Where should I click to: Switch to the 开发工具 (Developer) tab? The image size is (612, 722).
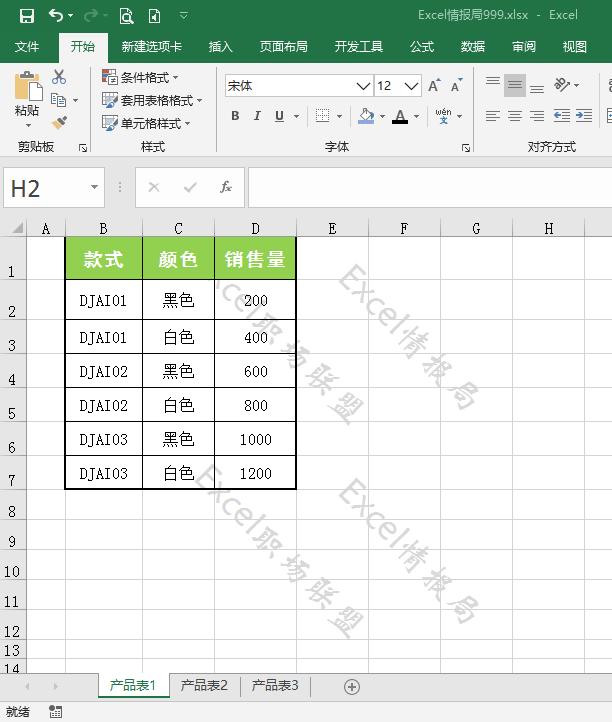click(x=359, y=47)
